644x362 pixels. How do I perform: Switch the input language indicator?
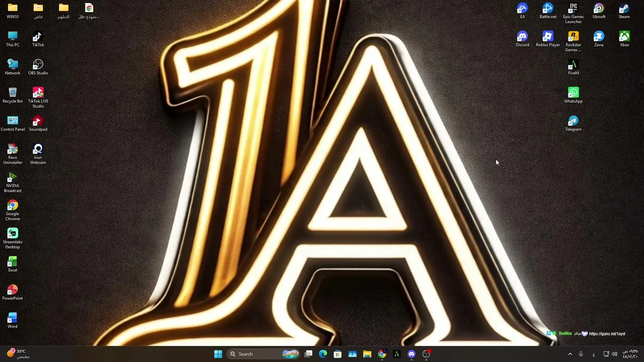tap(594, 354)
